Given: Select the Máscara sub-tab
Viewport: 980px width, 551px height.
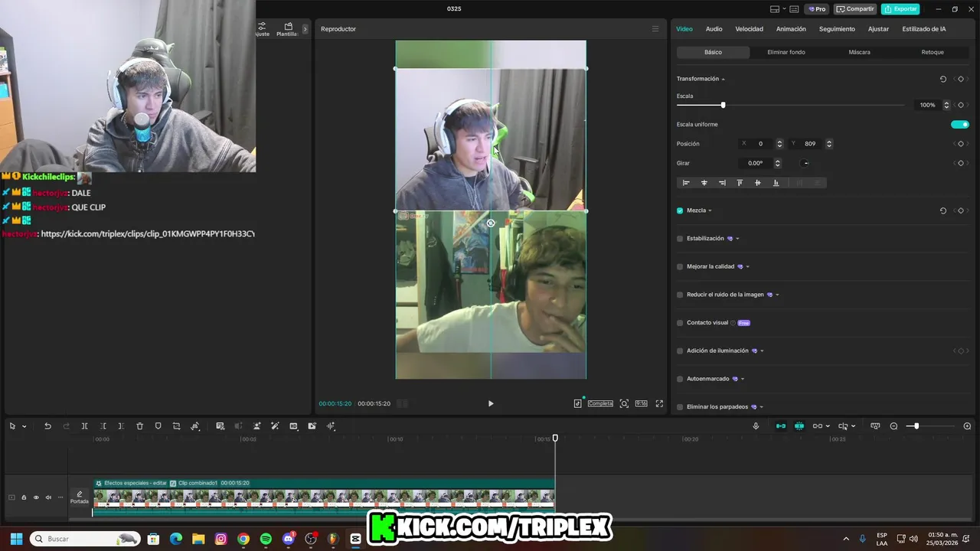Looking at the screenshot, I should (859, 52).
